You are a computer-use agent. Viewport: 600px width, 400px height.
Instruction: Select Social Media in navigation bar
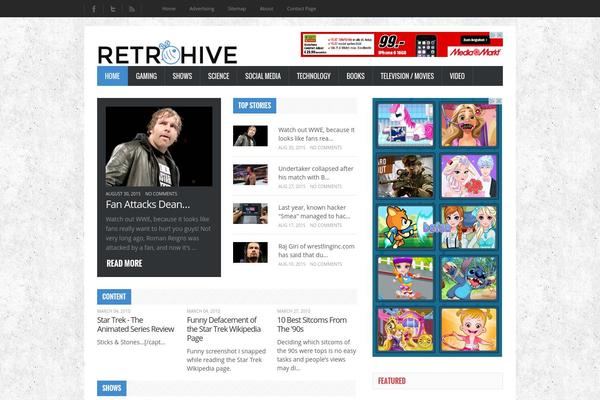262,76
